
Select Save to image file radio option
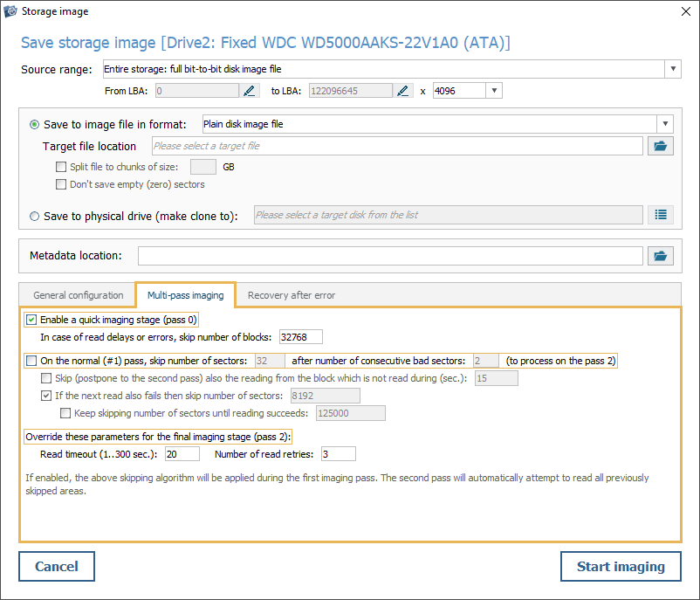[x=35, y=125]
